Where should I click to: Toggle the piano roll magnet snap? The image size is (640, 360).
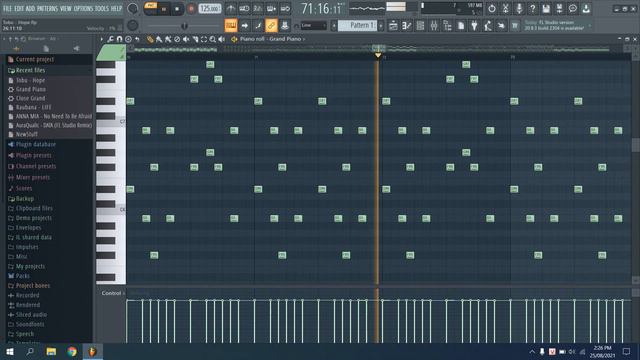coord(119,39)
